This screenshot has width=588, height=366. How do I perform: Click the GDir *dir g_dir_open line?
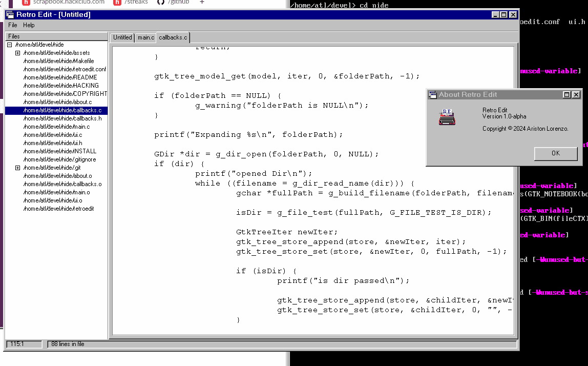click(266, 154)
